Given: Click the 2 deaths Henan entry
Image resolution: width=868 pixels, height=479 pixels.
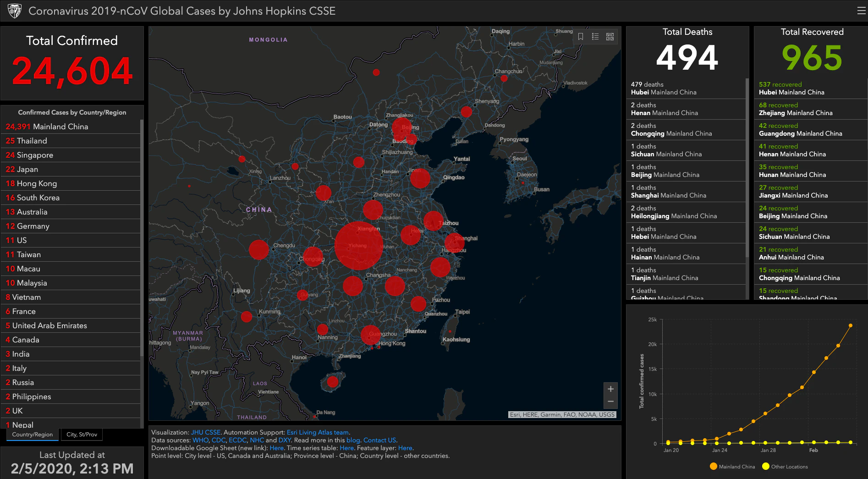Looking at the screenshot, I should [686, 109].
